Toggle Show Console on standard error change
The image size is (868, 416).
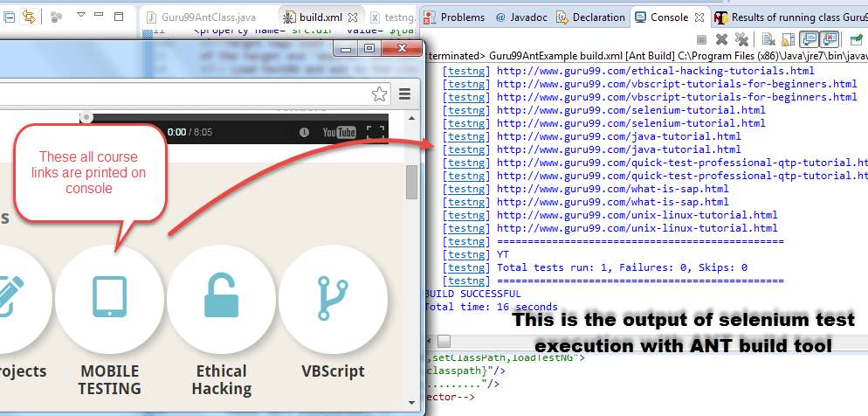pyautogui.click(x=829, y=39)
